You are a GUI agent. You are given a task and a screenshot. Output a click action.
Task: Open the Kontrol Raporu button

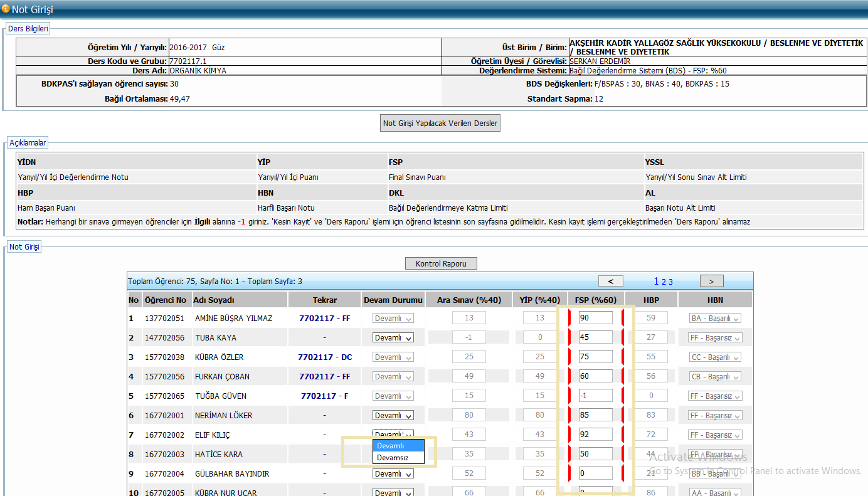[x=441, y=263]
